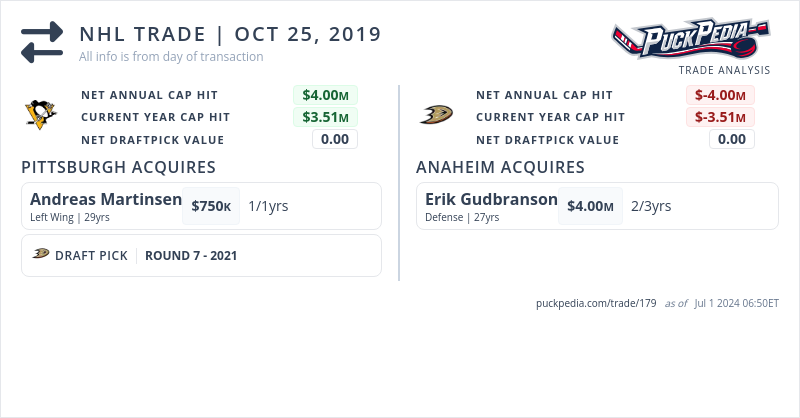This screenshot has height=418, width=800.
Task: Click Pittsburgh's $4.00M net annual cap value
Action: [325, 95]
